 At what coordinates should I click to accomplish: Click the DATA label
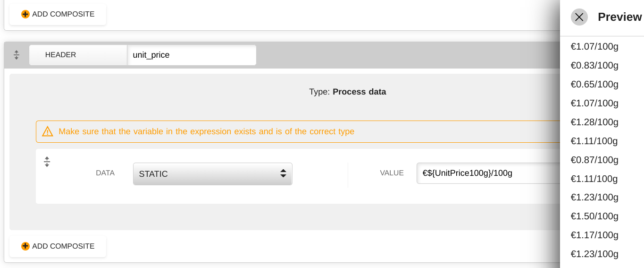click(x=105, y=173)
